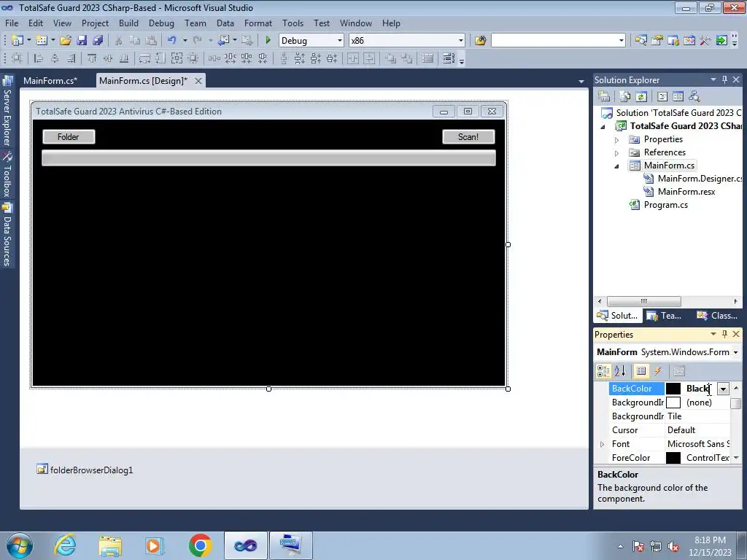Open the Toolbox side panel
This screenshot has width=747, height=560.
[7, 174]
